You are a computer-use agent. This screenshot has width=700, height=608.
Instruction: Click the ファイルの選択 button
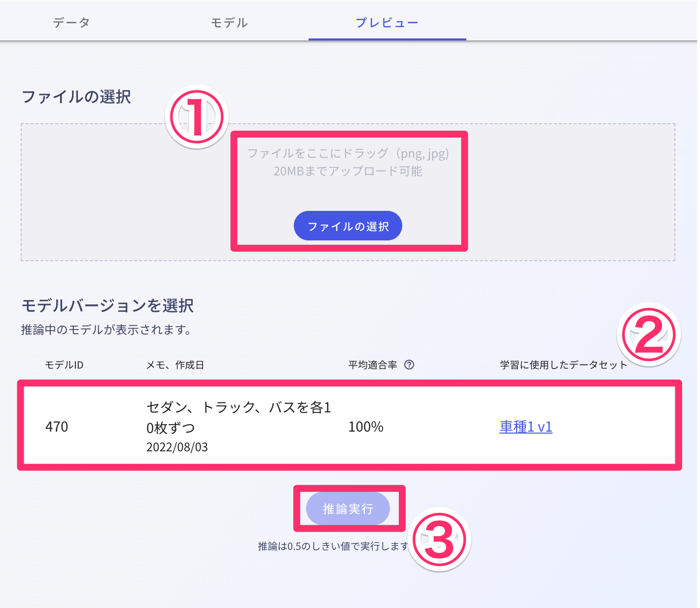348,225
